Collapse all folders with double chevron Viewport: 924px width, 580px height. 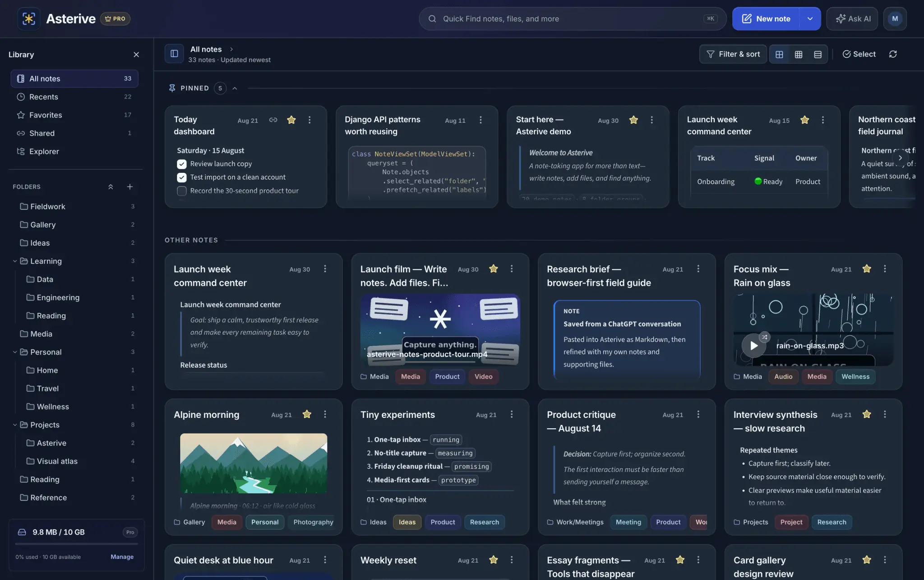[111, 186]
